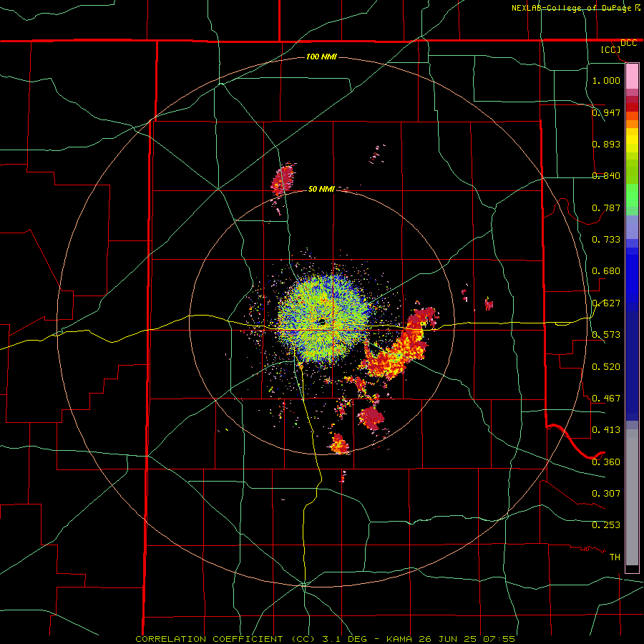Select the 0.307 legend value
Screen dimensions: 644x644
coord(606,493)
